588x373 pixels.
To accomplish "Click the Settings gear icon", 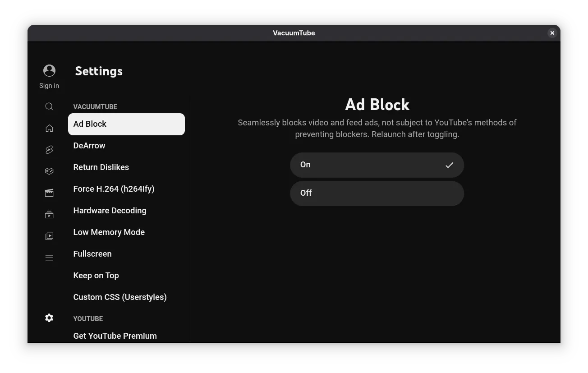I will pos(49,318).
